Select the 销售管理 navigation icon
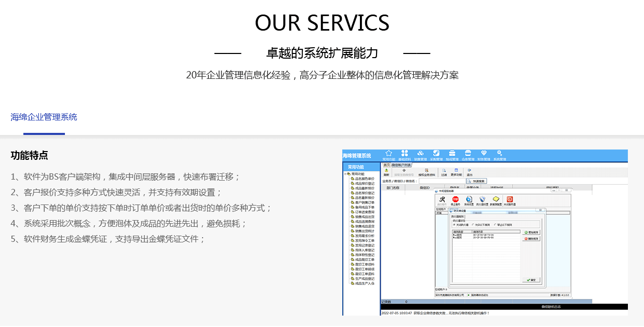Screen dimensions: 644x327 pyautogui.click(x=420, y=155)
